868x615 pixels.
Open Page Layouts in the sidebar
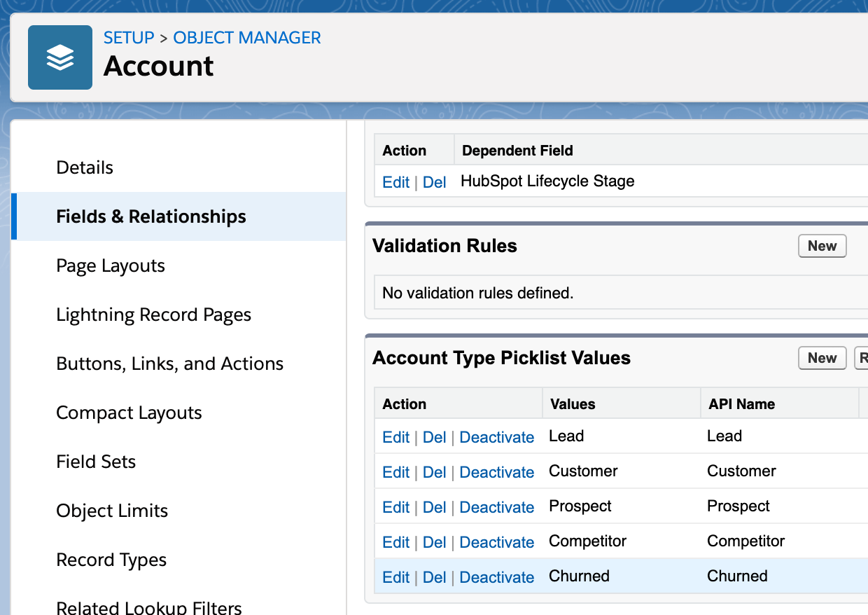[111, 265]
